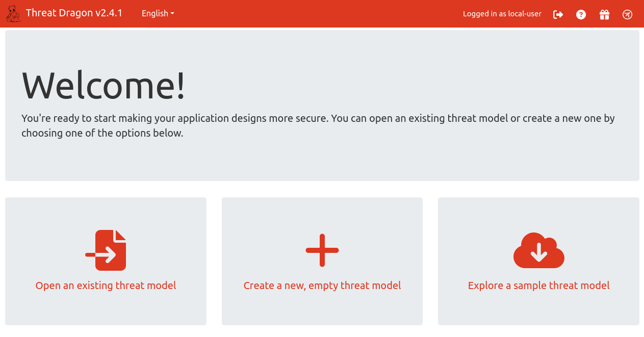
Task: Click the sign out arrow icon
Action: [x=558, y=14]
